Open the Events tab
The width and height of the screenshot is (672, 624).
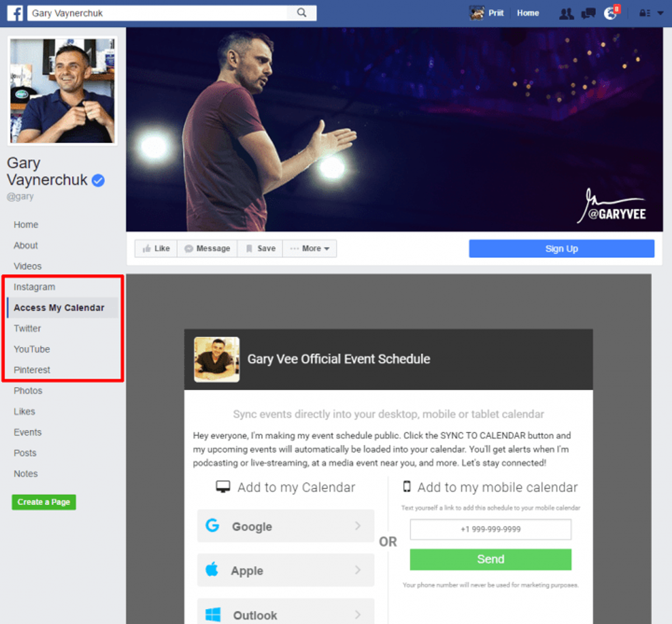click(27, 432)
